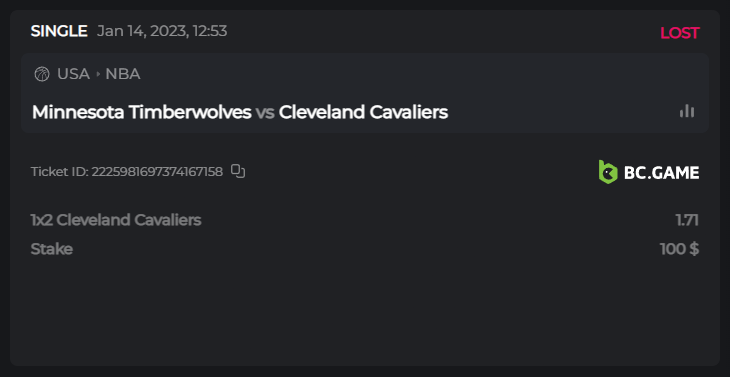Select the Cleveland Cavaliers team name in header
Image resolution: width=730 pixels, height=377 pixels.
tap(363, 112)
